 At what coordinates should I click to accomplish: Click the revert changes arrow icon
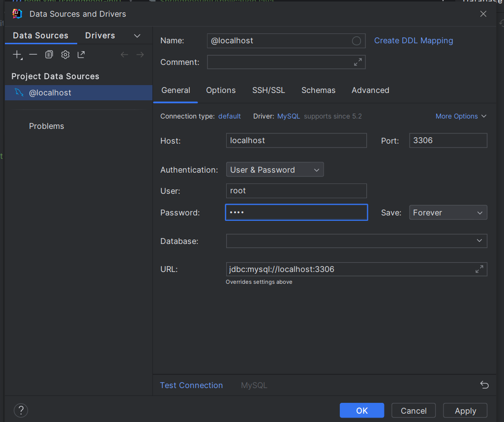[x=484, y=385]
